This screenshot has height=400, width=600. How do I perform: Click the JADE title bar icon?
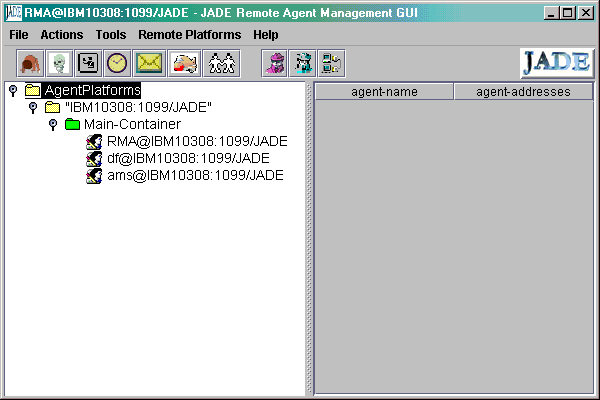pyautogui.click(x=13, y=13)
